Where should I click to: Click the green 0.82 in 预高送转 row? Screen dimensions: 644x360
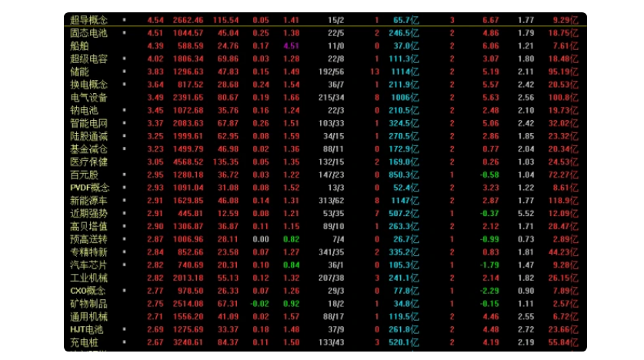tap(291, 239)
